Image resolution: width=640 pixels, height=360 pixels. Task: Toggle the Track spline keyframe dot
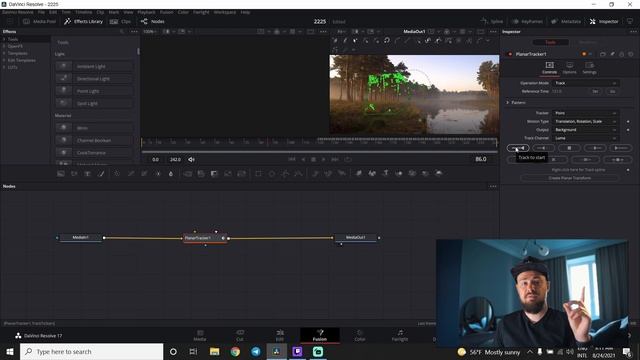[x=628, y=170]
